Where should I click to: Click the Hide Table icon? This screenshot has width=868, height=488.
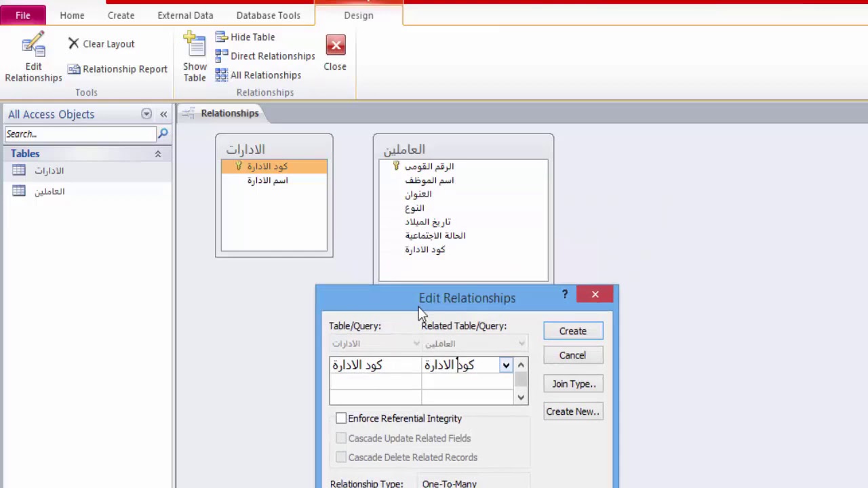tap(221, 37)
